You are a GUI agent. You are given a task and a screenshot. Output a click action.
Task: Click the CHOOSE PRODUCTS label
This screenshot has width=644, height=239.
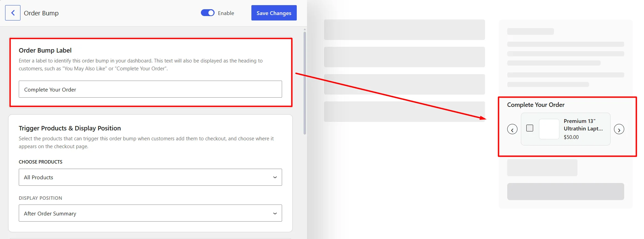[41, 162]
